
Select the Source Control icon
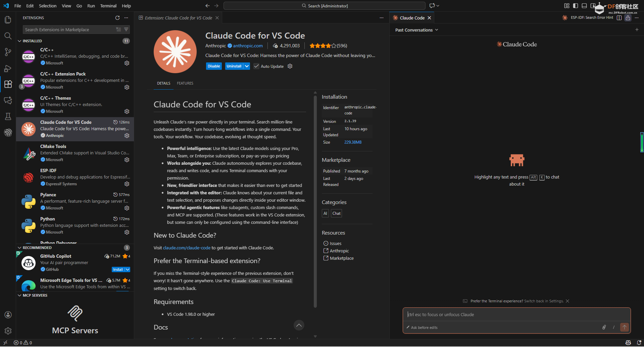coord(8,52)
